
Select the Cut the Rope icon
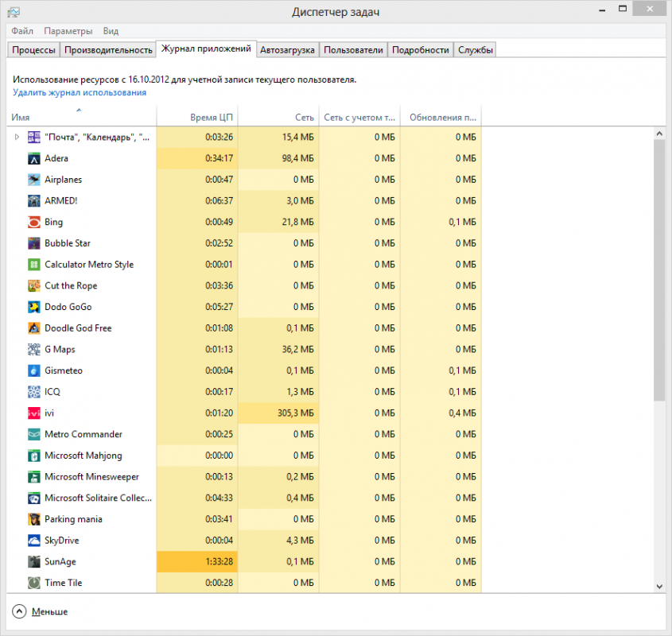point(34,286)
